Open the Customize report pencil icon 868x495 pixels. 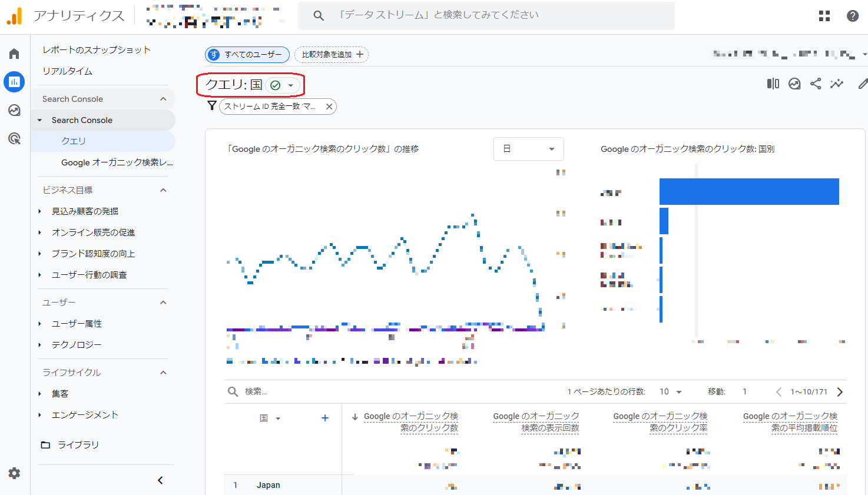[x=864, y=84]
